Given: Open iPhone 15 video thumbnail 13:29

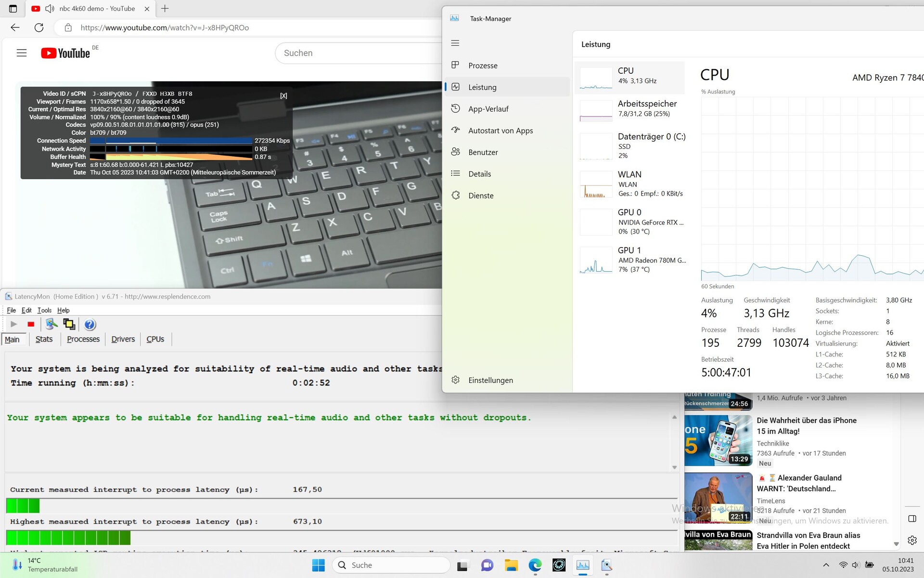Looking at the screenshot, I should (x=718, y=441).
